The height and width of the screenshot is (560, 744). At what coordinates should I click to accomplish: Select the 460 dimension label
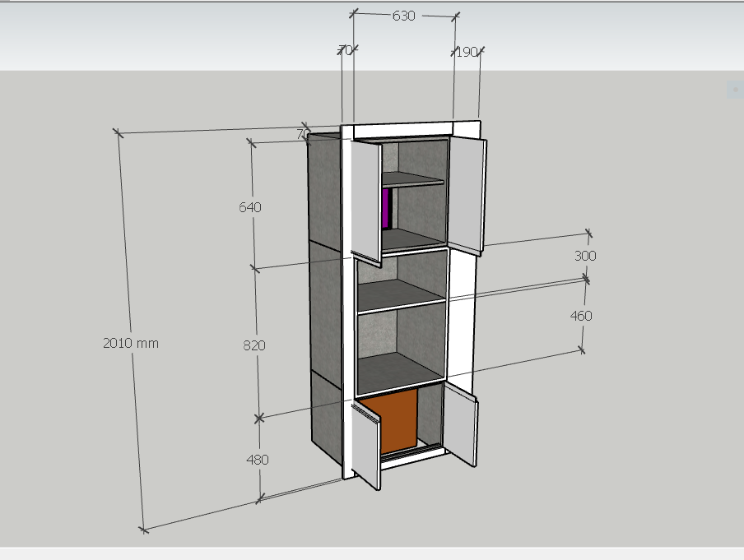581,316
